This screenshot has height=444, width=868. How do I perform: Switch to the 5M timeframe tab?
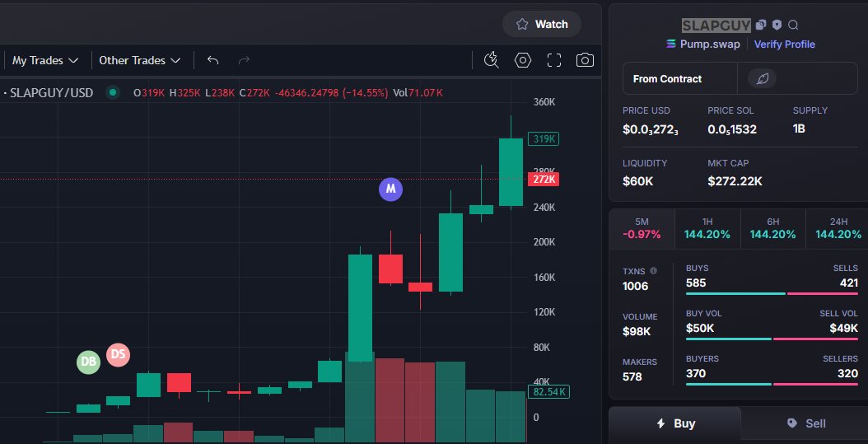tap(642, 228)
